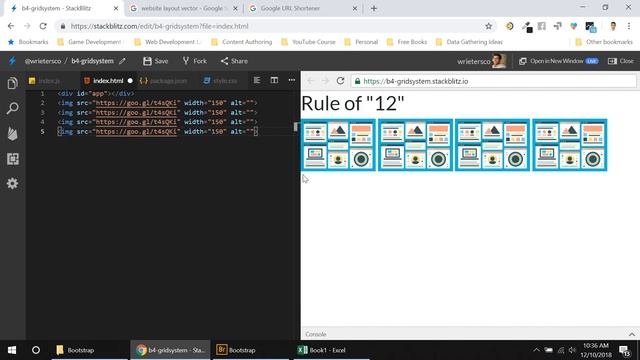Viewport: 640px width, 360px height.
Task: Open editor more options ellipsis
Action: point(291,80)
